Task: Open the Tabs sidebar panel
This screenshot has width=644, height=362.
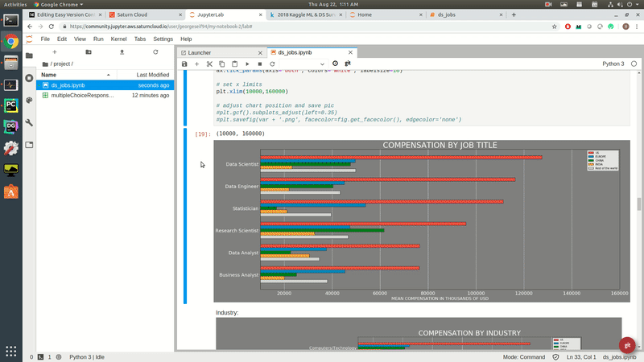Action: pyautogui.click(x=29, y=145)
